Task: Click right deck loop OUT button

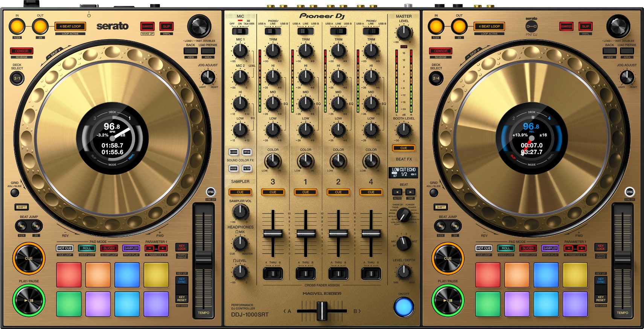Action: pos(459,26)
